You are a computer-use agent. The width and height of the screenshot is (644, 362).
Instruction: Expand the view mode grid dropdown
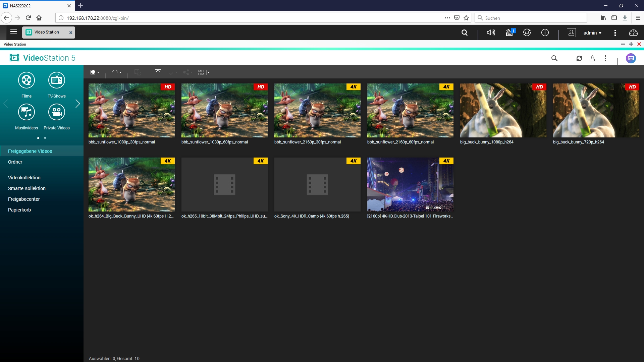tap(95, 72)
